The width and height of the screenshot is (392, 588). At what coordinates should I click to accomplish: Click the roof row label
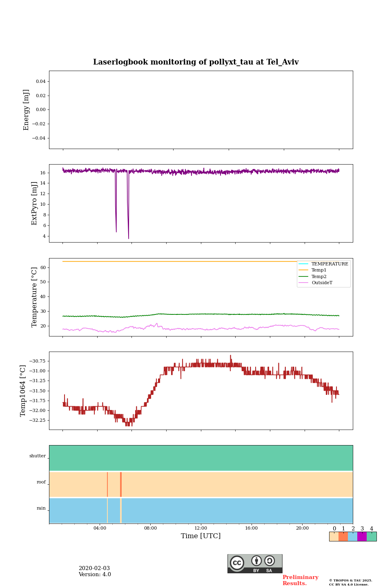click(41, 482)
